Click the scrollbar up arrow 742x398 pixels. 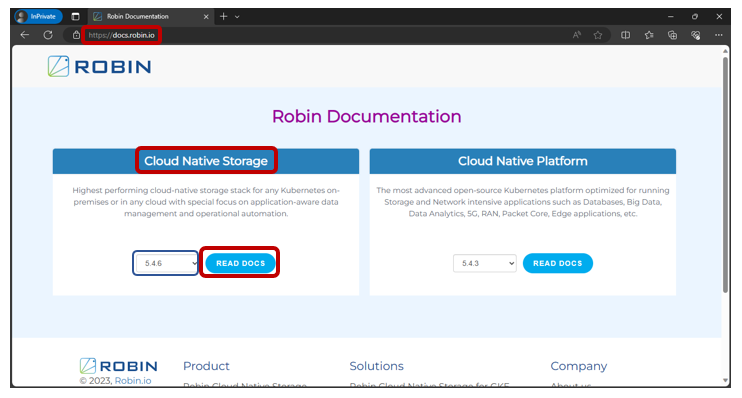725,50
